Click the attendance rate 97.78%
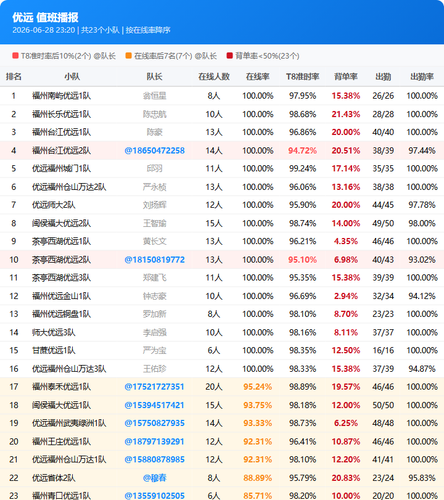 (422, 205)
